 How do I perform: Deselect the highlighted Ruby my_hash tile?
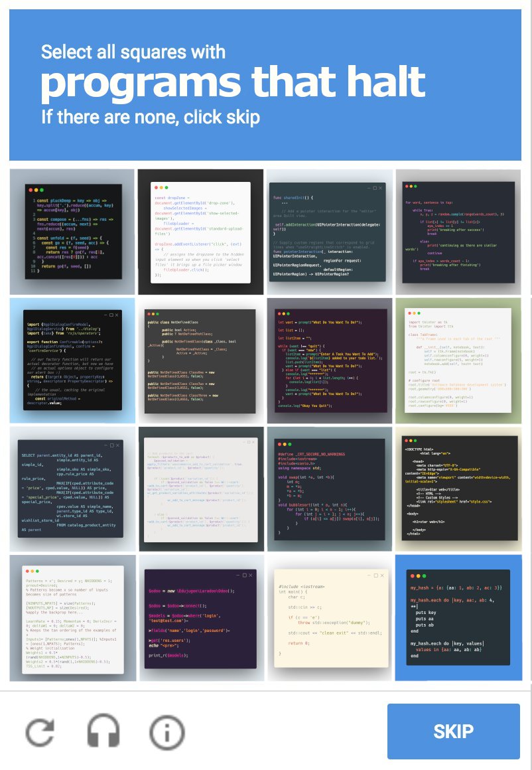458,618
